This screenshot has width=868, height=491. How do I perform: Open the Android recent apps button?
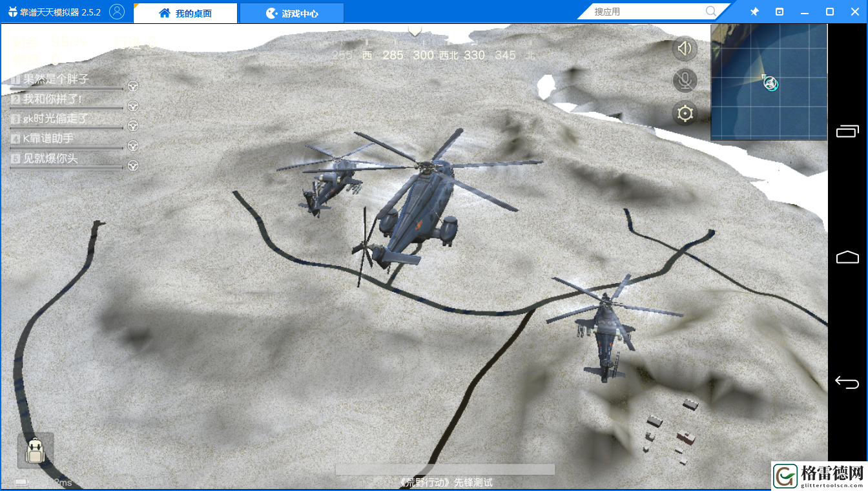tap(847, 131)
